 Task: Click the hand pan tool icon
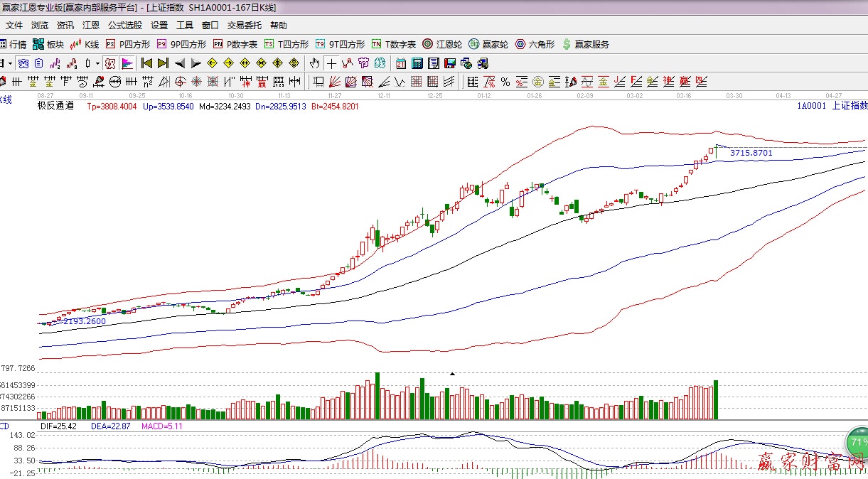314,63
